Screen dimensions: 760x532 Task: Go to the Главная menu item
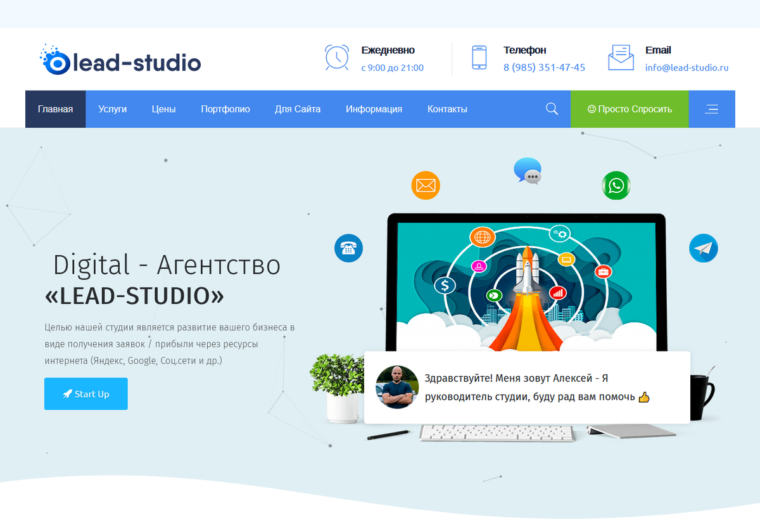(x=55, y=109)
